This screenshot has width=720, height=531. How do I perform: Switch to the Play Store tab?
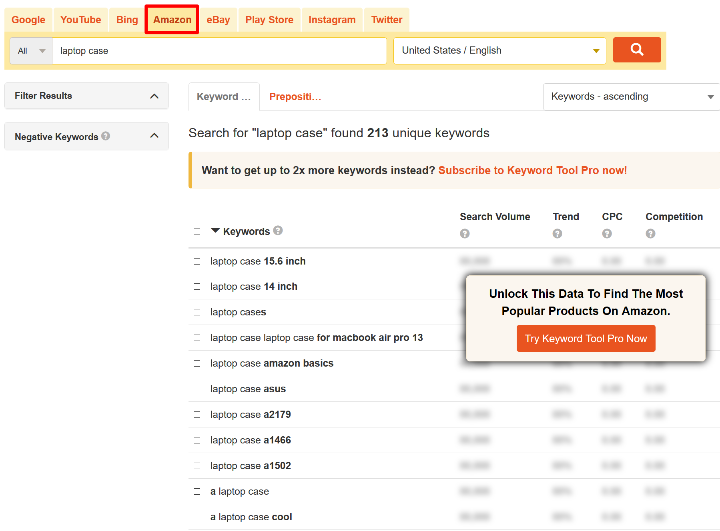pos(269,19)
